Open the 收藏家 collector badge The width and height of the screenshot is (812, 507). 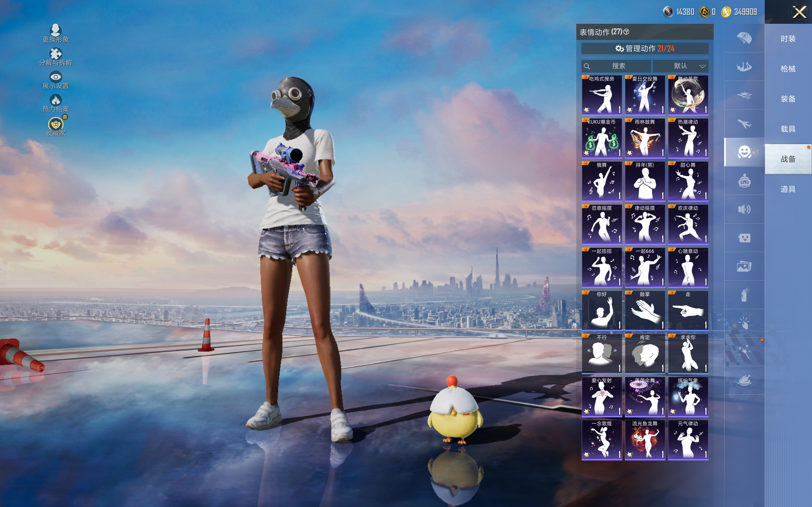tap(56, 125)
